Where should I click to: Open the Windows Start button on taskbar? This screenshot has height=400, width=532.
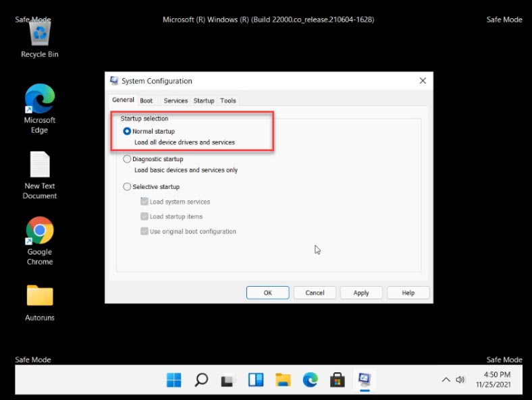[174, 380]
